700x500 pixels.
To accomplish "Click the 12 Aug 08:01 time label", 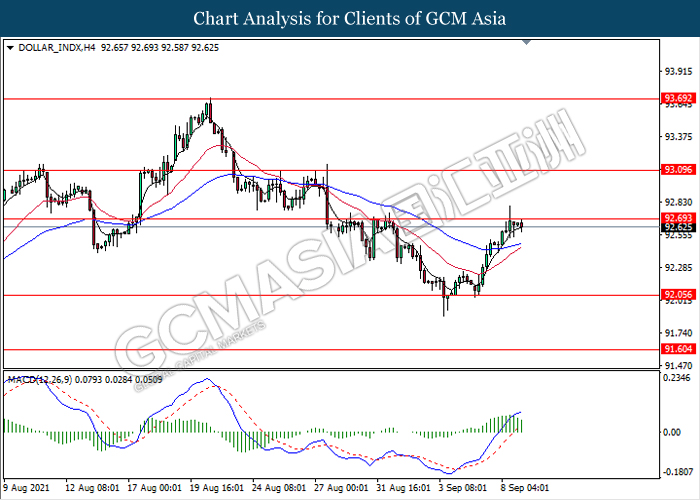I will (x=92, y=488).
